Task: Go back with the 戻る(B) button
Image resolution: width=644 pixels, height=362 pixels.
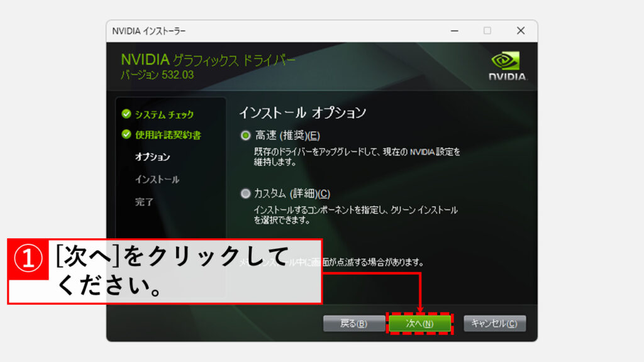Action: point(353,324)
